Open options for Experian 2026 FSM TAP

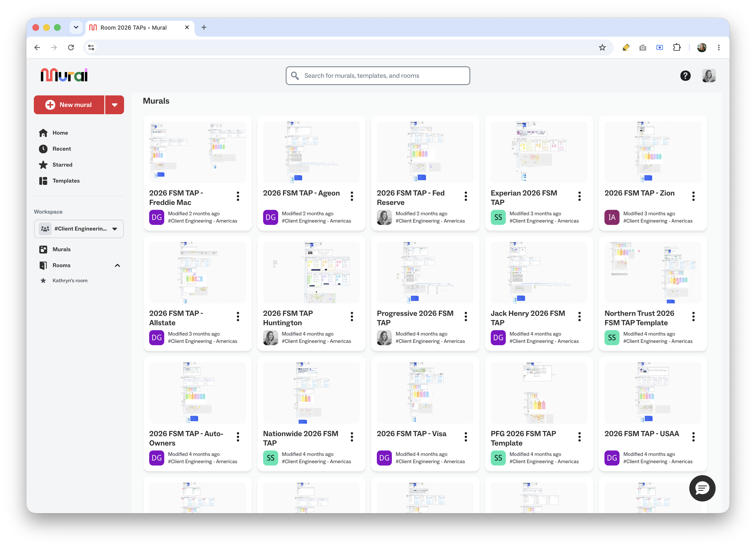[579, 196]
